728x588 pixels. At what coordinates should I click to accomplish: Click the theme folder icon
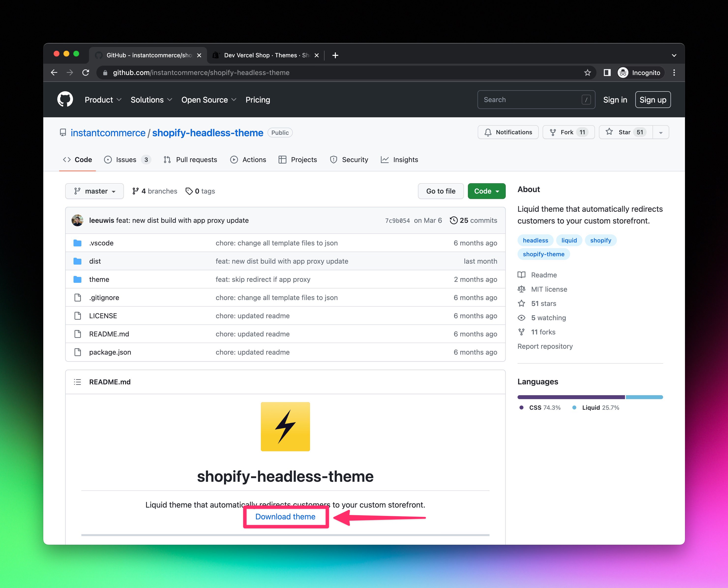tap(77, 279)
